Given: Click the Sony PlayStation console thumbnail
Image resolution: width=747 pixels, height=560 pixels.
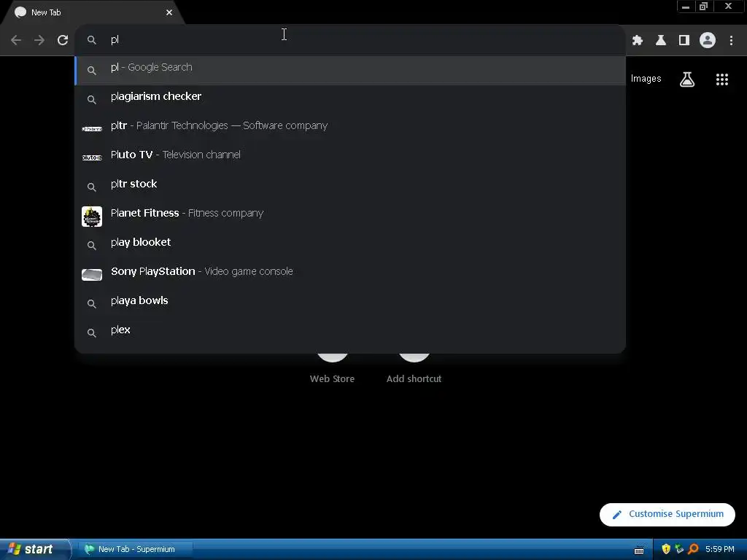Looking at the screenshot, I should click(92, 275).
